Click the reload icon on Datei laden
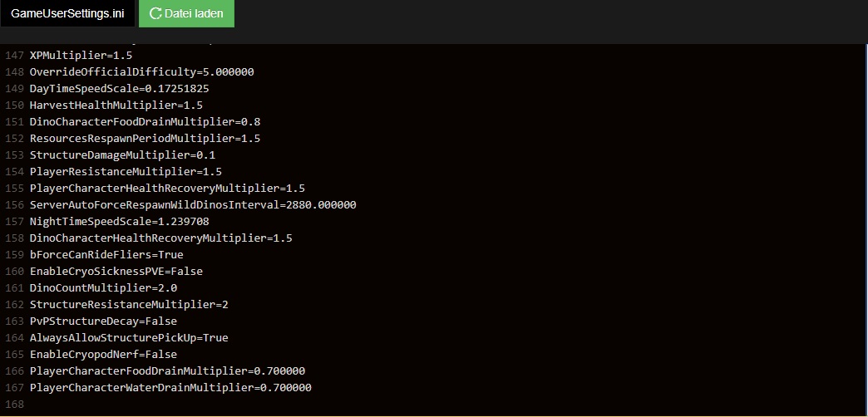This screenshot has width=868, height=417. (155, 13)
